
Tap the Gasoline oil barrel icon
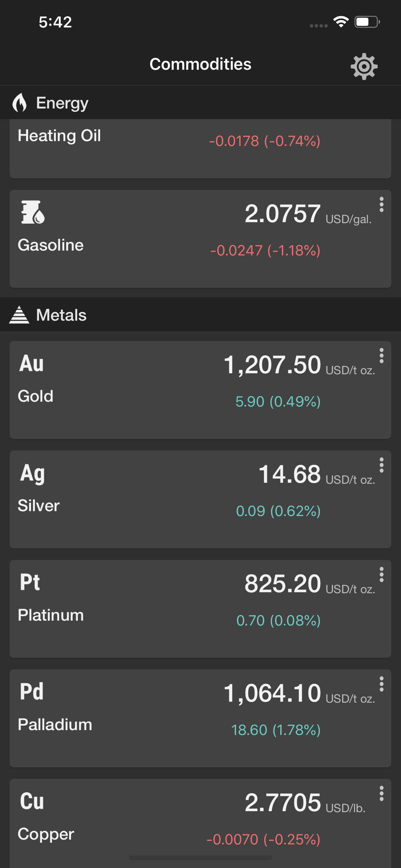click(x=33, y=212)
